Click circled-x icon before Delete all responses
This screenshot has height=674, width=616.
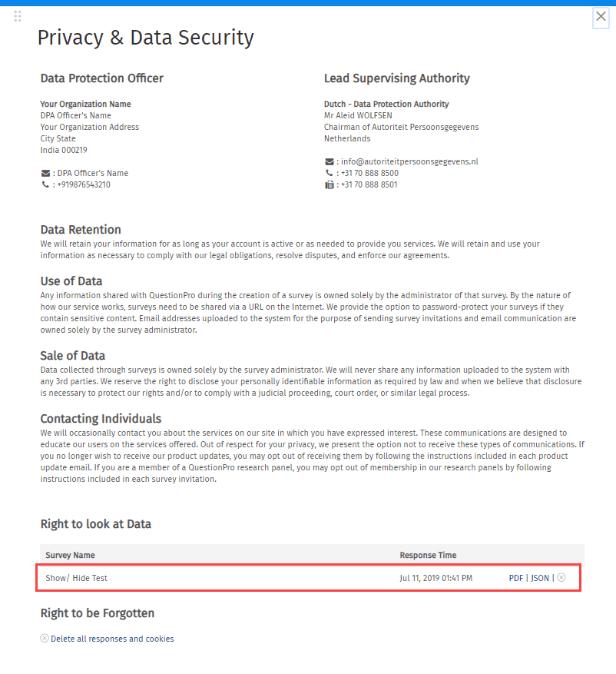coord(45,639)
